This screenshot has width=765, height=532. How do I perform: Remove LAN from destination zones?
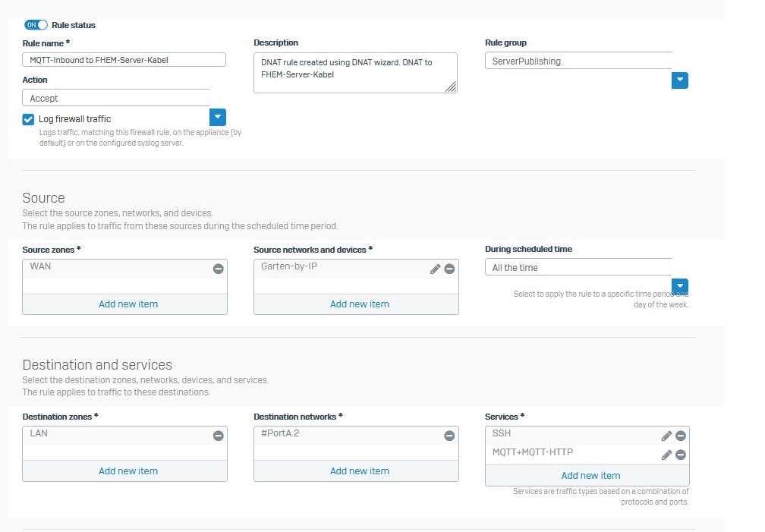tap(218, 436)
